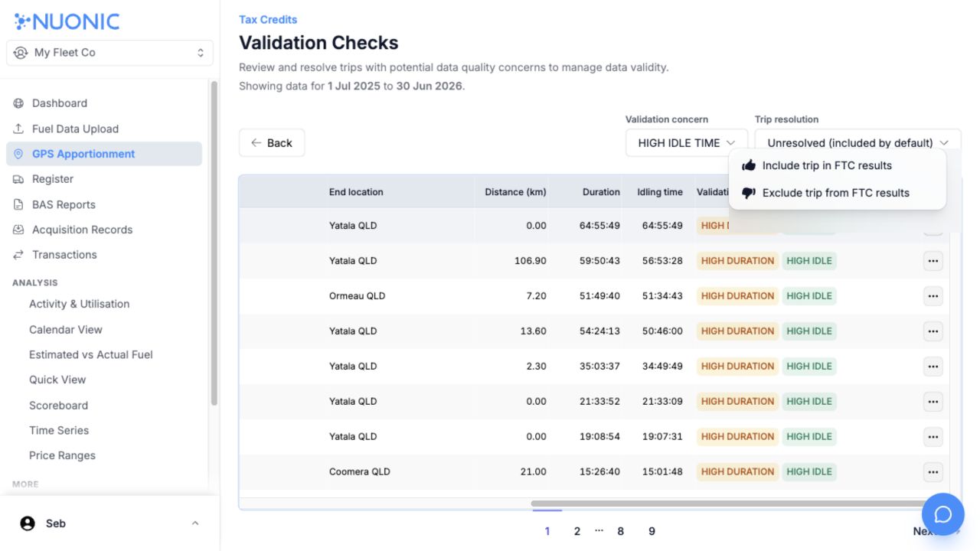Click the Nuonic logo

coord(67,21)
